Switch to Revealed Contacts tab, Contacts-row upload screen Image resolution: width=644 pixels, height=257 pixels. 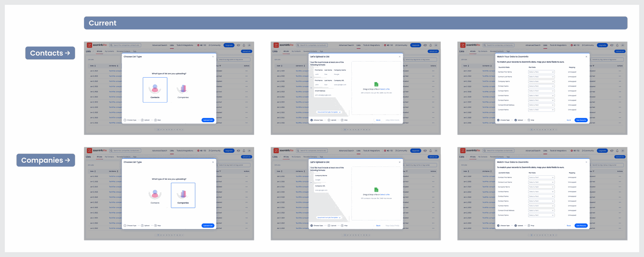310,51
